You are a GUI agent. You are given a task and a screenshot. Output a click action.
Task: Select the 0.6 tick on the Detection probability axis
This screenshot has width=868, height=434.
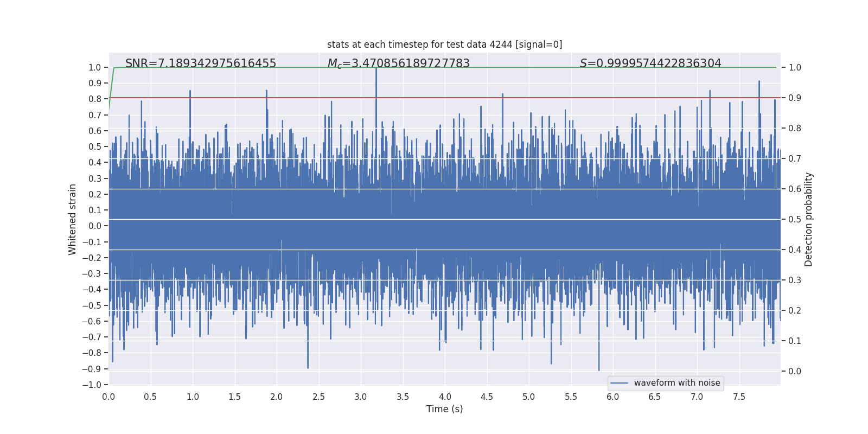pos(795,189)
